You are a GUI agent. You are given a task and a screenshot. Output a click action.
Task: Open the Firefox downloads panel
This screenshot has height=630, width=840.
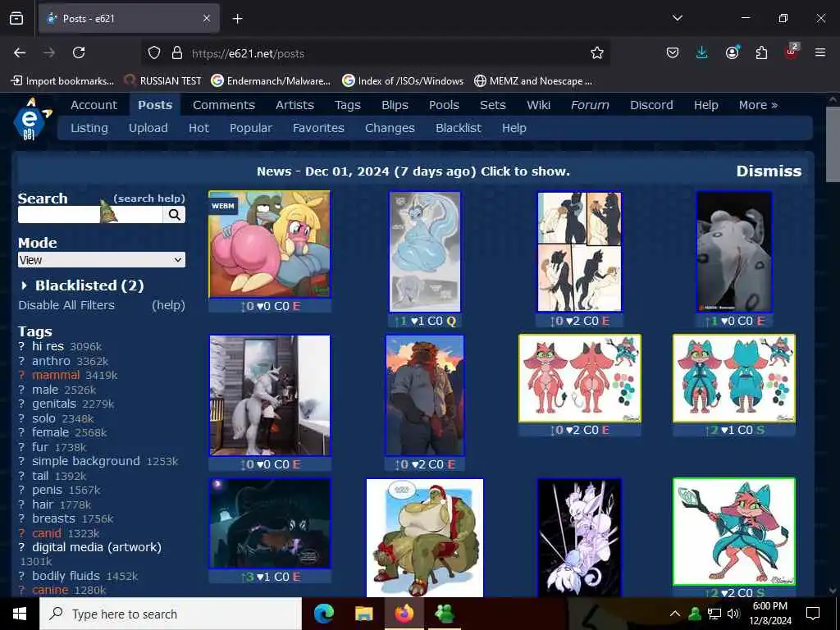click(x=702, y=52)
